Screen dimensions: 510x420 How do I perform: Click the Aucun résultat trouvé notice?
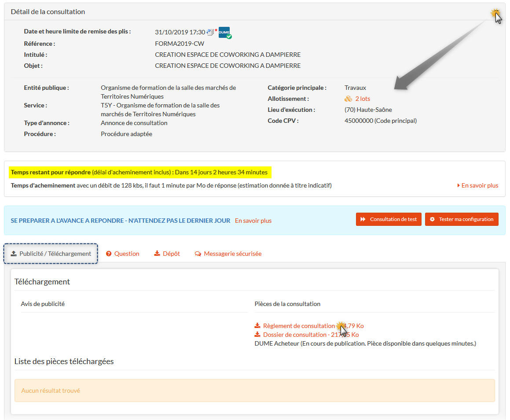tap(51, 391)
